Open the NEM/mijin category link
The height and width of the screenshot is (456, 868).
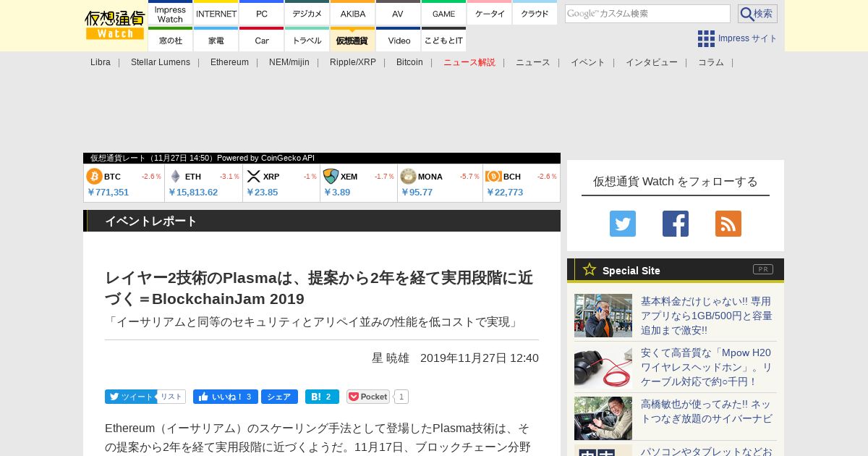pyautogui.click(x=289, y=62)
